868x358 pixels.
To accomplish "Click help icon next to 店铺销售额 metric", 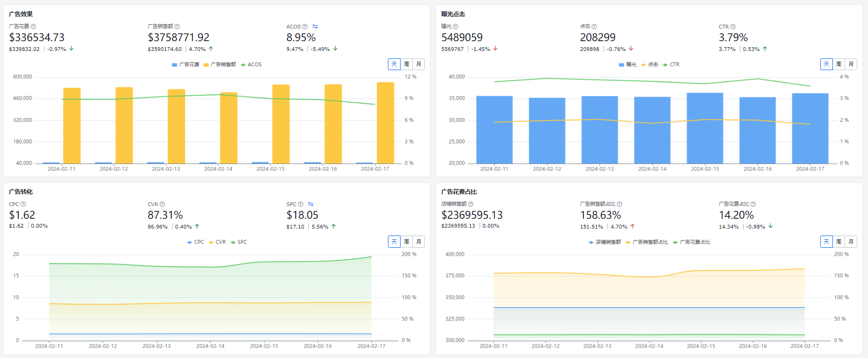I will [x=471, y=204].
